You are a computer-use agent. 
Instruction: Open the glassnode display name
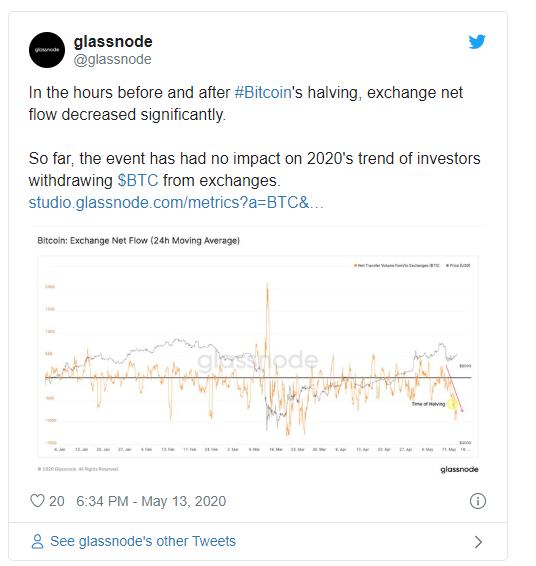[x=113, y=42]
